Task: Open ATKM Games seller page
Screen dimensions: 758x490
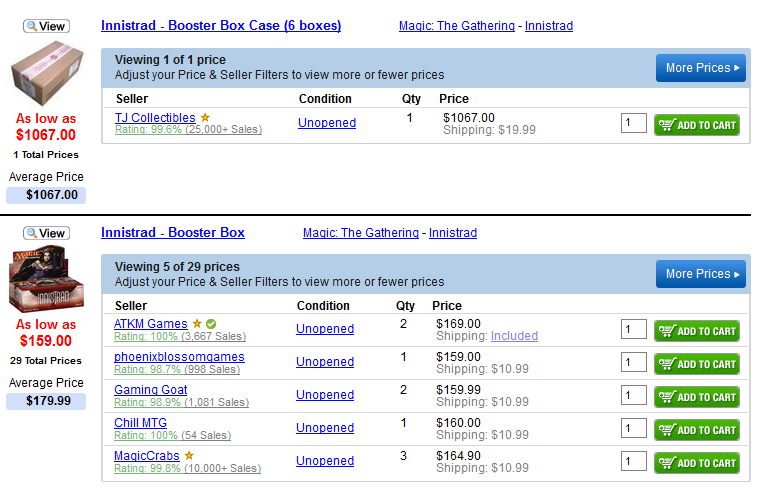Action: [151, 324]
